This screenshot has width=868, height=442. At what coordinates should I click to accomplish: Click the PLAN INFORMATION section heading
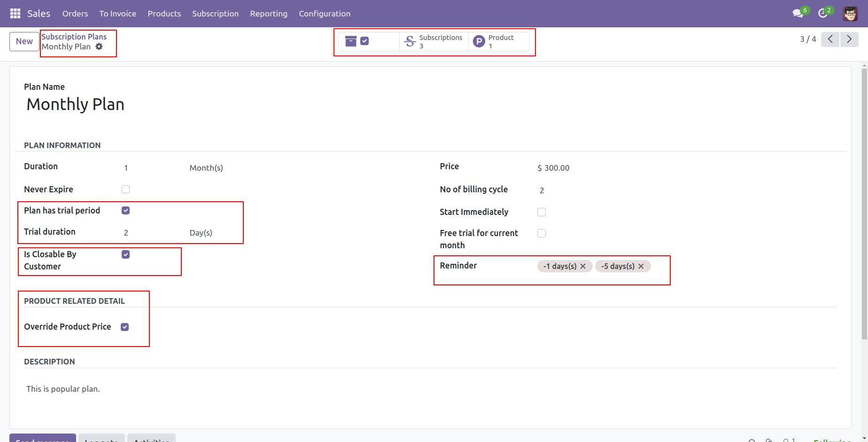tap(62, 145)
